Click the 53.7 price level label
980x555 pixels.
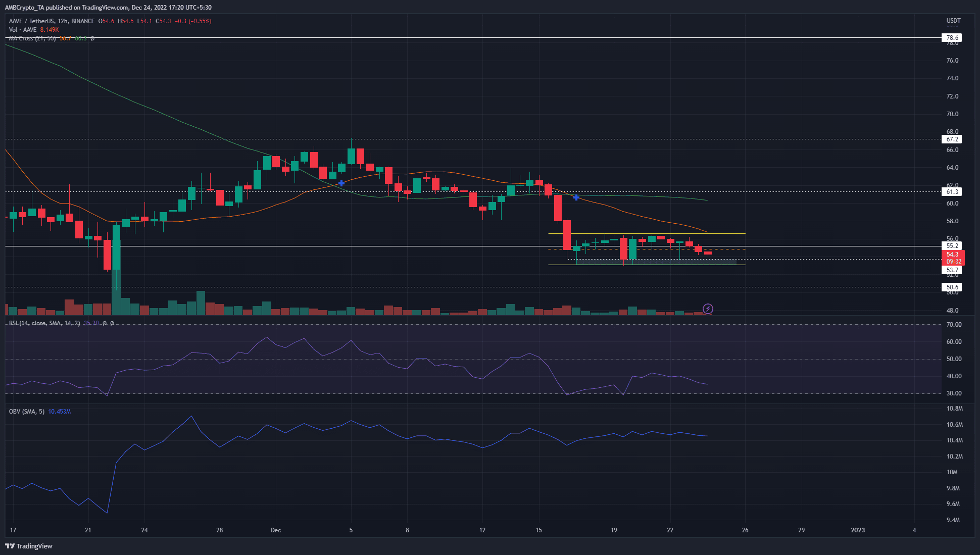(x=952, y=270)
